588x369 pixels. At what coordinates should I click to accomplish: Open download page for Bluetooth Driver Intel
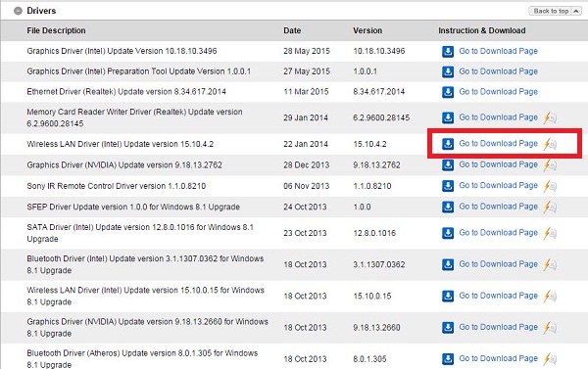click(x=499, y=264)
